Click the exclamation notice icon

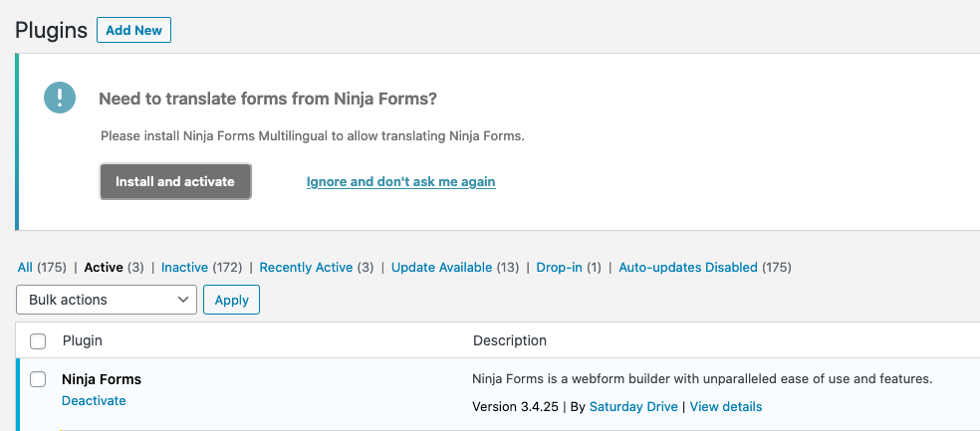click(60, 99)
